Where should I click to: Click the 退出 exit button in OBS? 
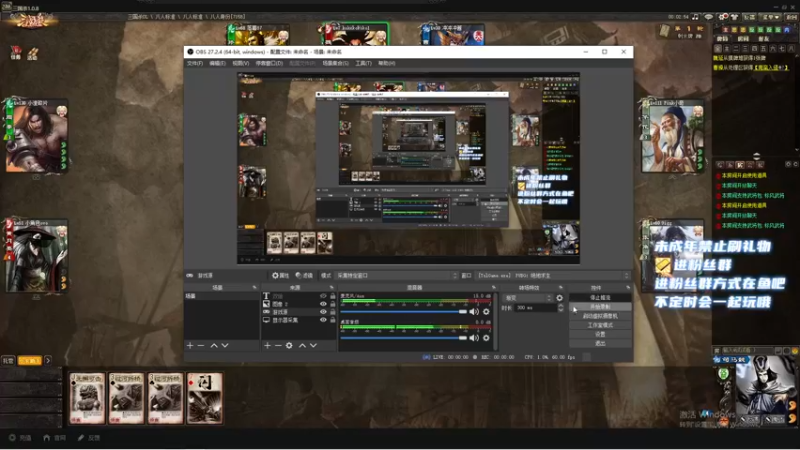click(x=600, y=343)
